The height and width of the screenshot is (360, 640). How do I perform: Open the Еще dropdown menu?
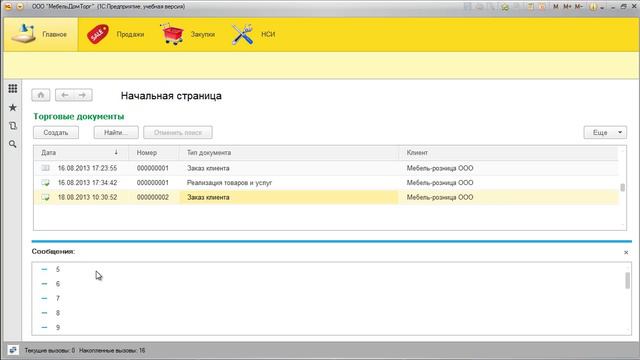(x=605, y=133)
